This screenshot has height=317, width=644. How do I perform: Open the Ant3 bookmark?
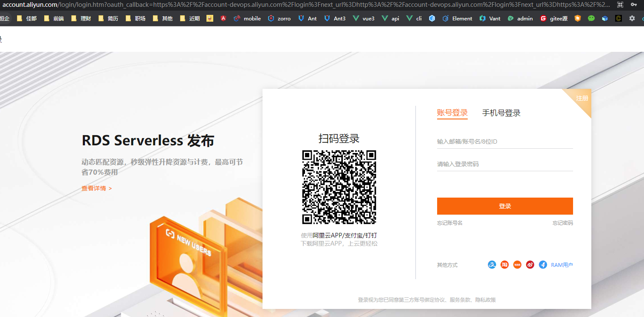[335, 18]
